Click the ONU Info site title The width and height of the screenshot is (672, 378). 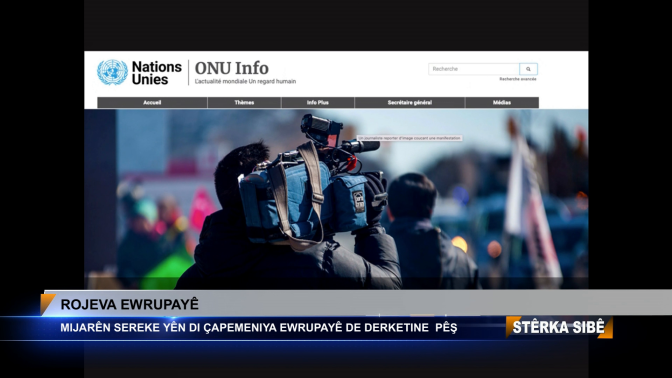click(x=232, y=68)
